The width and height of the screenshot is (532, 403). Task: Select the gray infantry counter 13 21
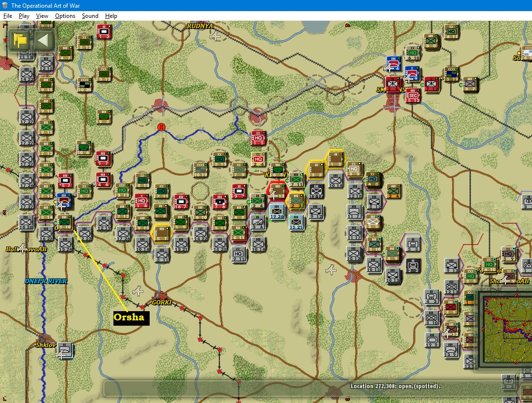click(181, 244)
